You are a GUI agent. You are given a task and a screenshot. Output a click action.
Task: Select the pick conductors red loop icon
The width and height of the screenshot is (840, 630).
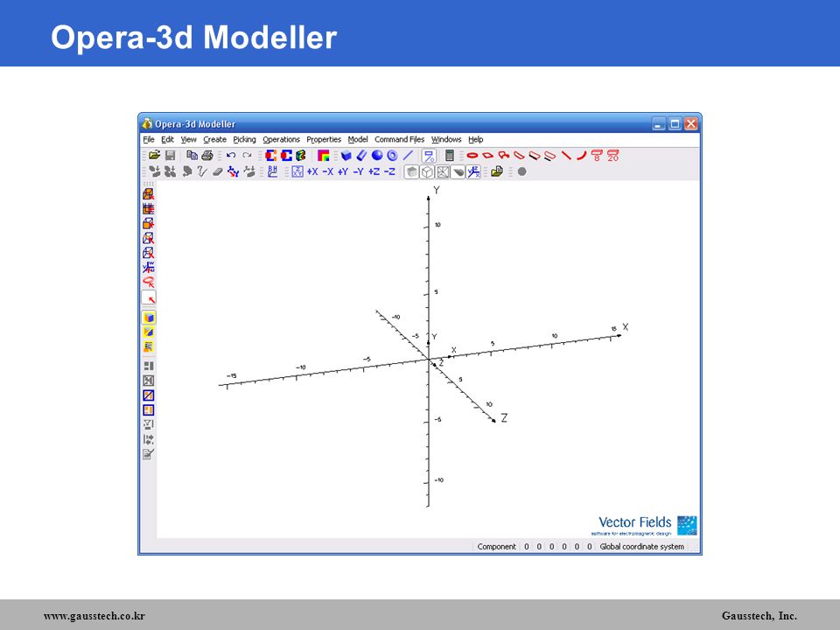(x=149, y=282)
